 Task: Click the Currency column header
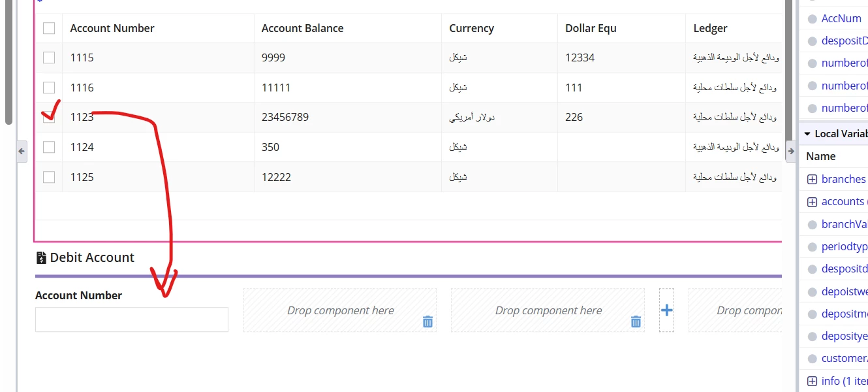pyautogui.click(x=471, y=28)
